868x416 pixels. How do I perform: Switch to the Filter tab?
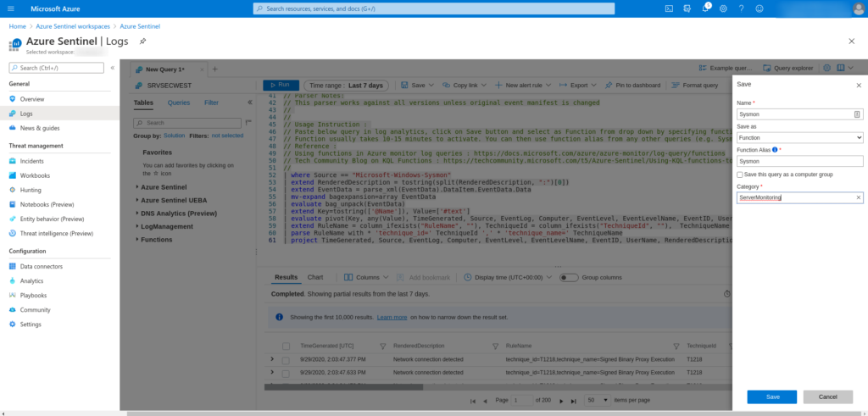click(211, 103)
